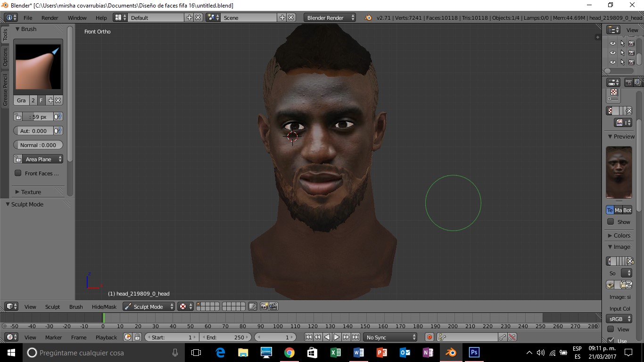Screen dimensions: 644x362
Task: Open the Sculpt Mode selector dropdown
Action: click(149, 306)
